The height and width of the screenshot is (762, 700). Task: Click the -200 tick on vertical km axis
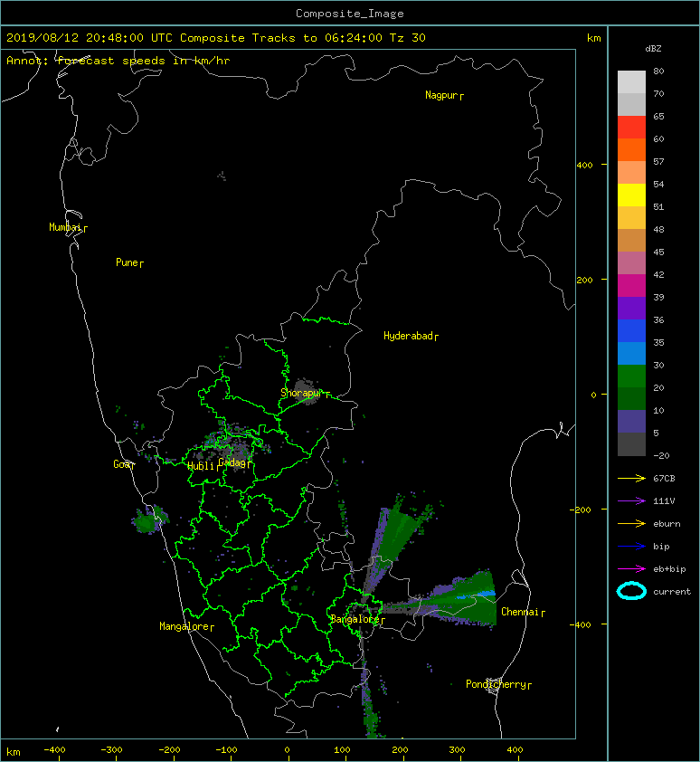(x=581, y=510)
